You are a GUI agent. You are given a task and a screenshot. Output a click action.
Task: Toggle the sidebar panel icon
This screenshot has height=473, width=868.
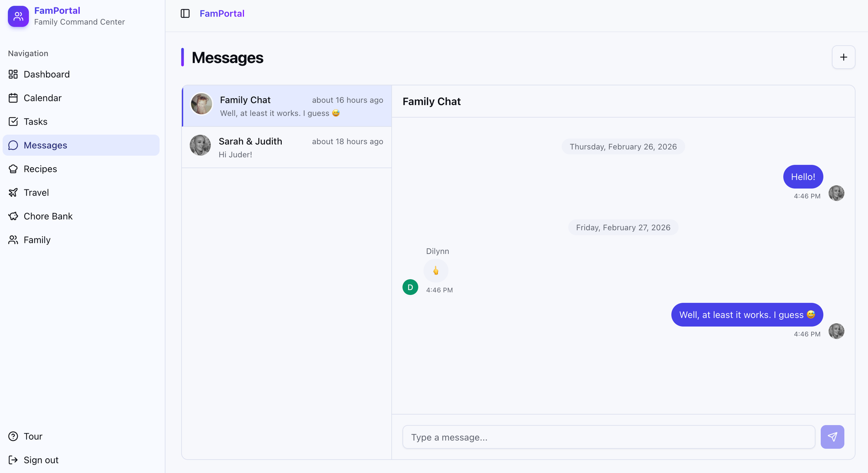(x=185, y=13)
